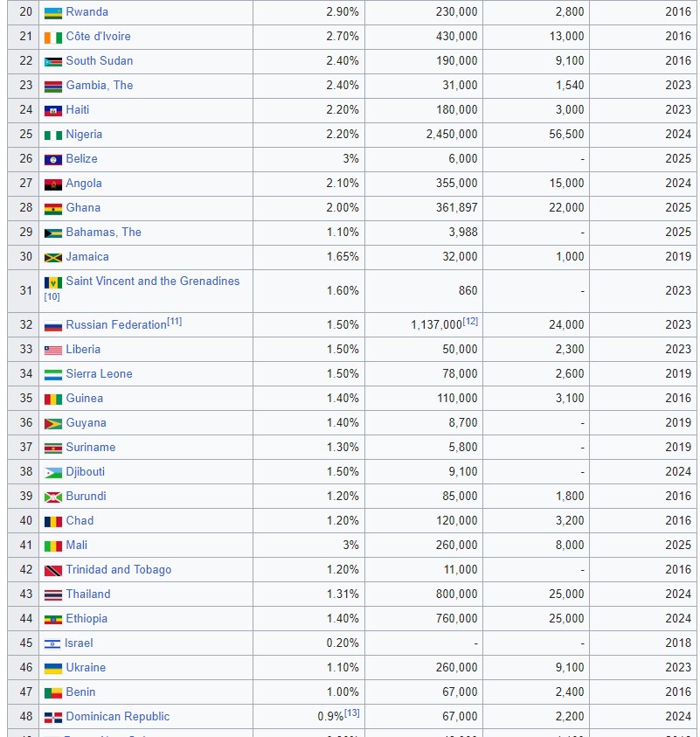Open footnote [12] next to 1,137,000
Screen dimensions: 700x737
click(470, 322)
